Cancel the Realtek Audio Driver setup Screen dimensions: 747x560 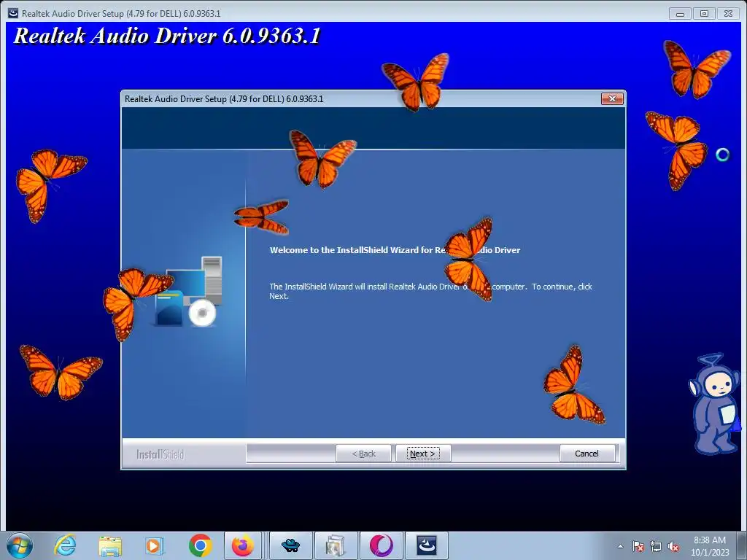pyautogui.click(x=587, y=454)
